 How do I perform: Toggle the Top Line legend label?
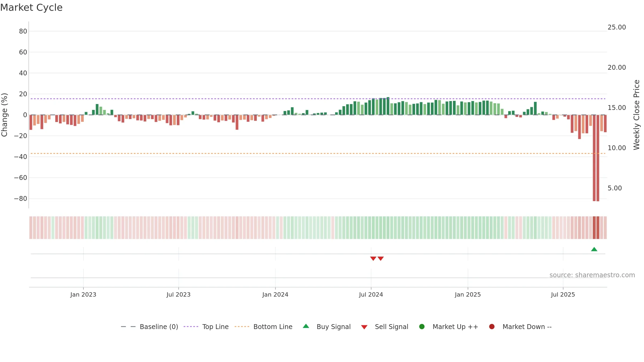coord(215,327)
